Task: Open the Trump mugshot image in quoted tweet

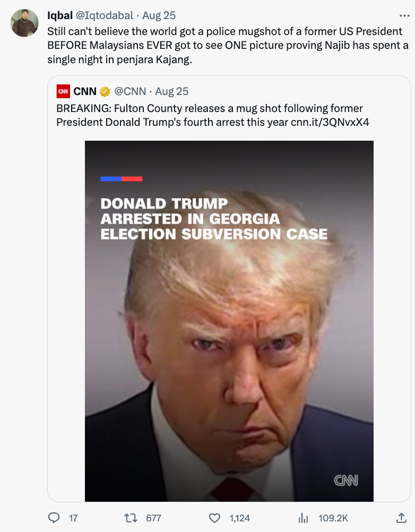Action: [x=229, y=321]
